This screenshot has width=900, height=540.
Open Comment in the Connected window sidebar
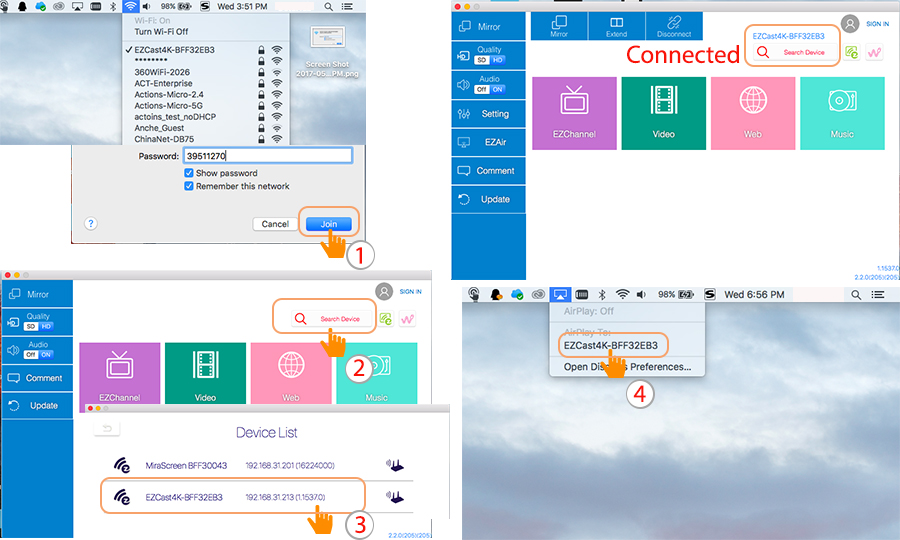click(x=488, y=170)
